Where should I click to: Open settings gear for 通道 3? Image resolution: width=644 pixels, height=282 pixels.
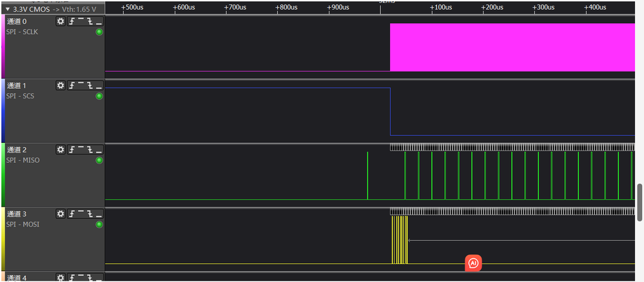[x=61, y=214]
